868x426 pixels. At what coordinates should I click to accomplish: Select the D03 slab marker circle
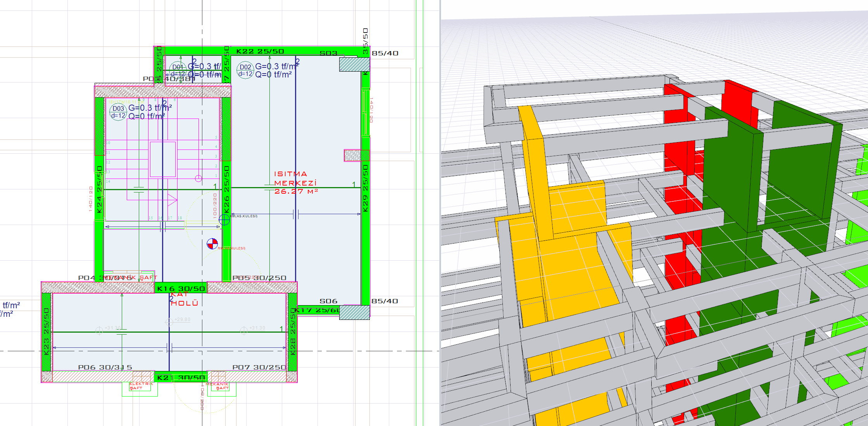tap(118, 112)
